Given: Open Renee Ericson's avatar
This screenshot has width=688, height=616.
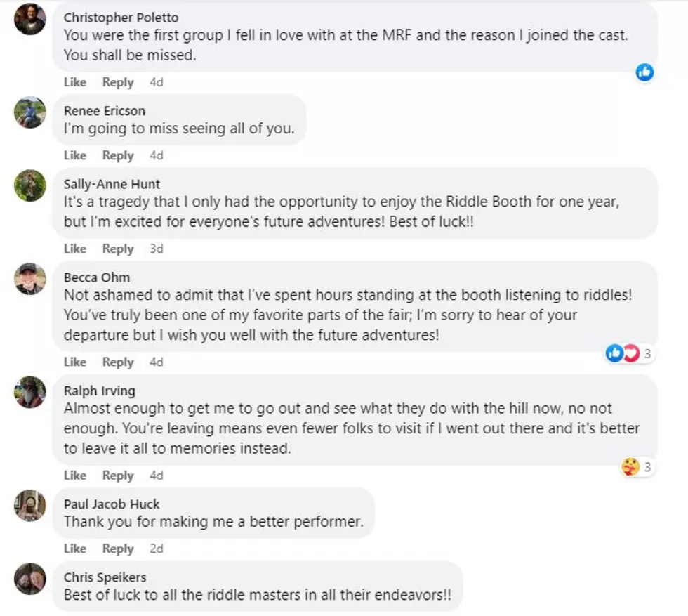Looking at the screenshot, I should point(29,112).
